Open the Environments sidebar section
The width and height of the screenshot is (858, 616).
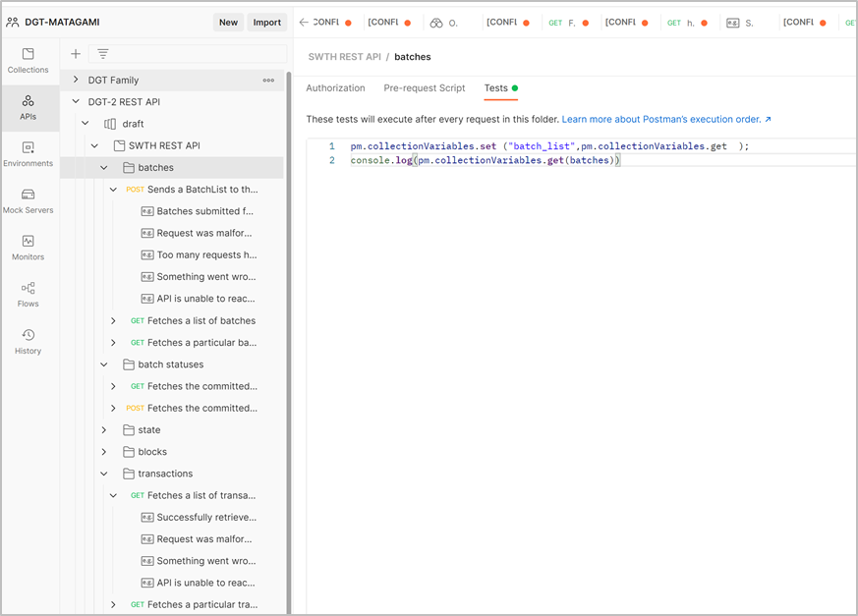[28, 154]
